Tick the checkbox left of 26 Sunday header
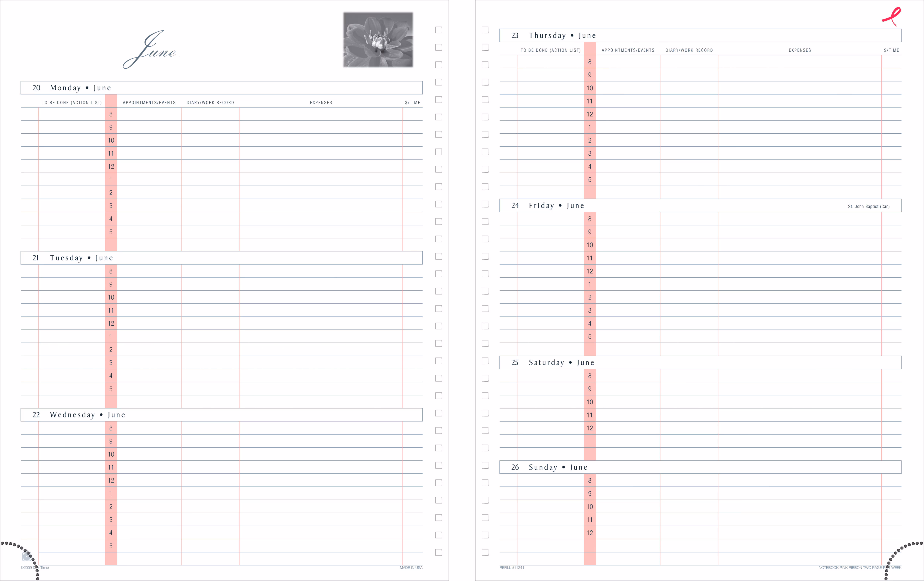 [485, 465]
